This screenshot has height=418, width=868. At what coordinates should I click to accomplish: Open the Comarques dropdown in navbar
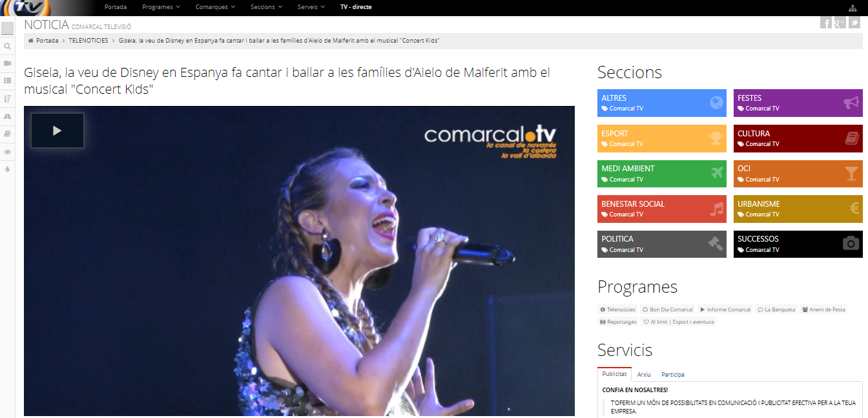215,7
